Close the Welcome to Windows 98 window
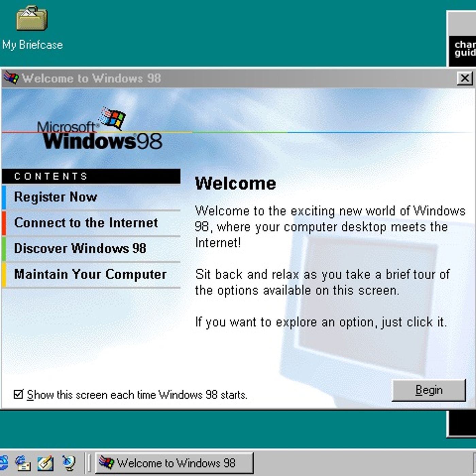Viewport: 476px width, 476px height. click(x=464, y=78)
